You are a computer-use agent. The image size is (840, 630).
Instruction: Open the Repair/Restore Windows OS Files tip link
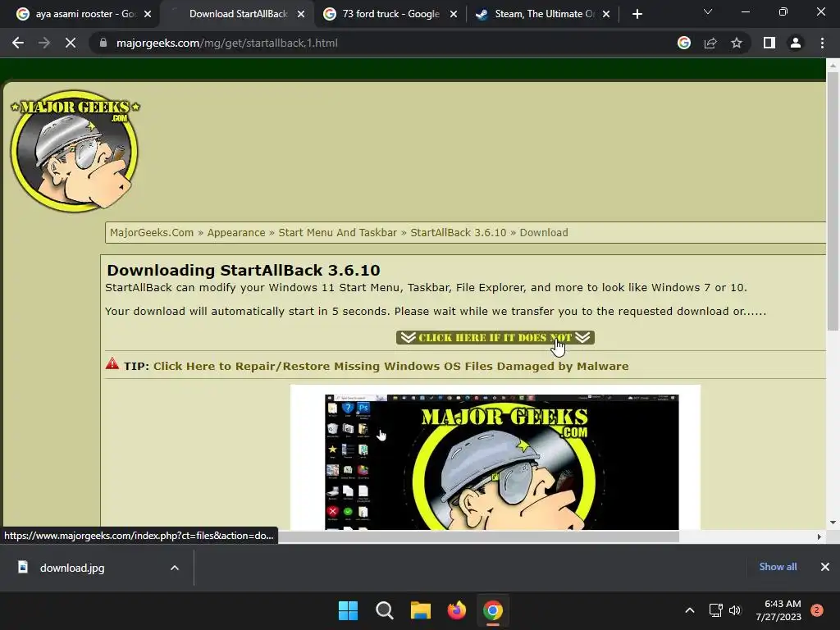(x=390, y=366)
